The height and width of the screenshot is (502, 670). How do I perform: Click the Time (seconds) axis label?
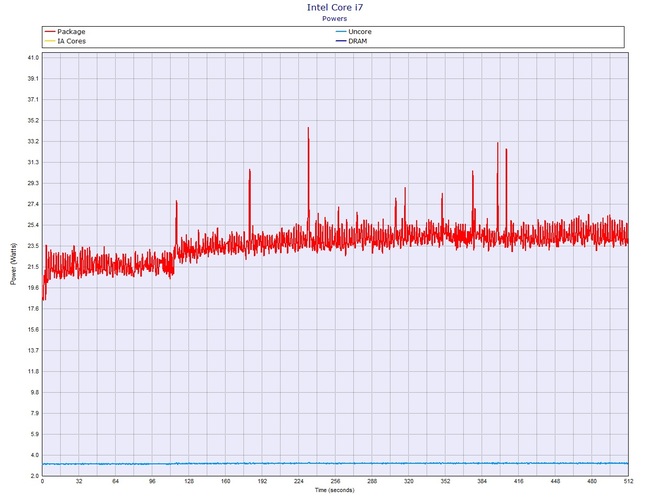coord(335,490)
